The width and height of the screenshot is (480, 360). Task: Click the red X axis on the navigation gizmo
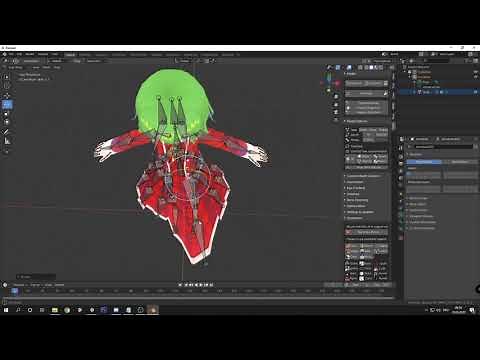pyautogui.click(x=336, y=83)
